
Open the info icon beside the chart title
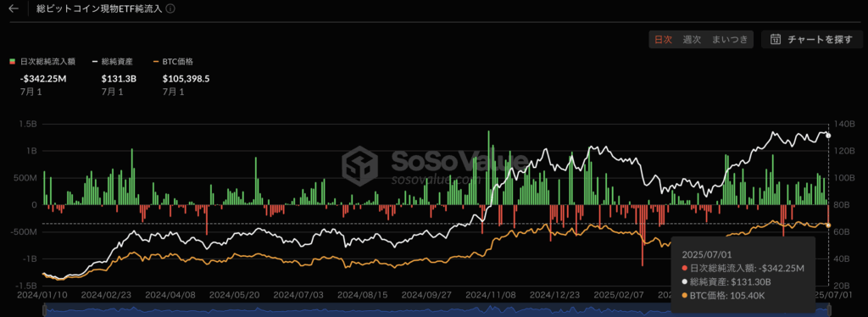(170, 8)
